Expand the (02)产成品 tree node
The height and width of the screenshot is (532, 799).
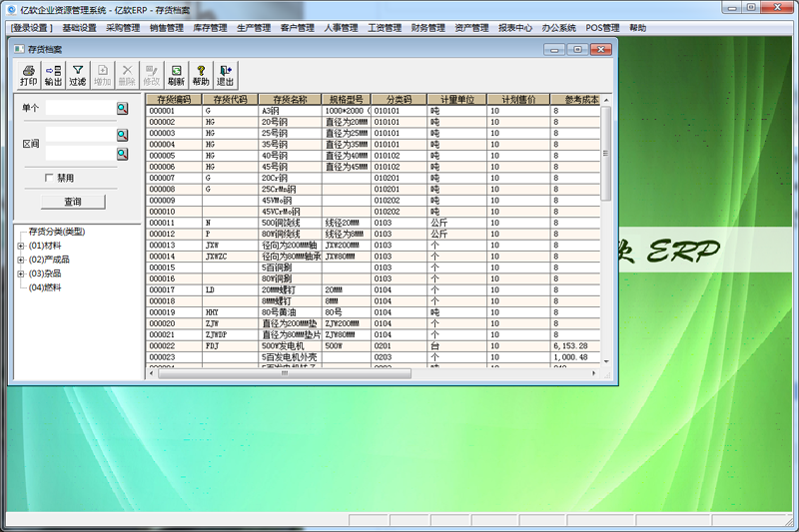tap(20, 260)
